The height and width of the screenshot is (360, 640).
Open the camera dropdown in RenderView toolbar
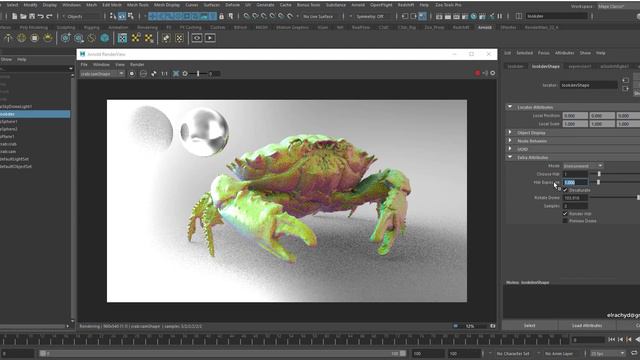click(x=102, y=73)
